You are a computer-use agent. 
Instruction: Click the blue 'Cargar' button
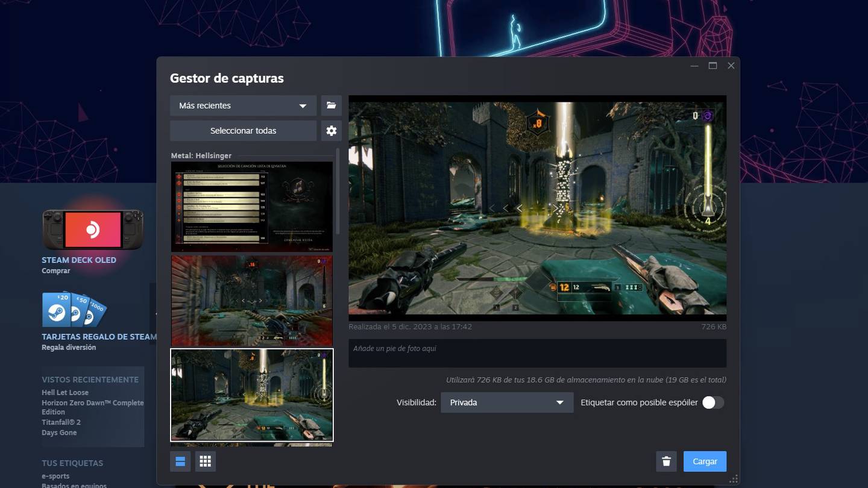(705, 461)
